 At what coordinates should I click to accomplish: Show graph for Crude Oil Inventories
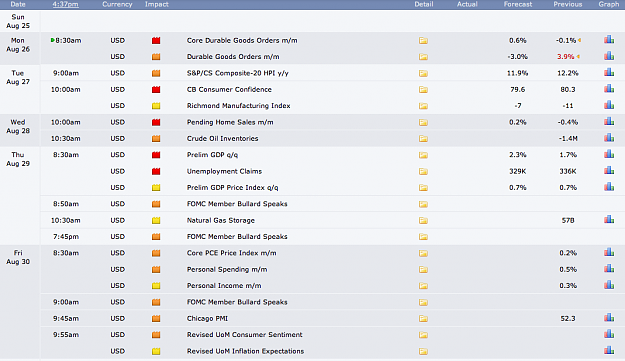point(609,137)
